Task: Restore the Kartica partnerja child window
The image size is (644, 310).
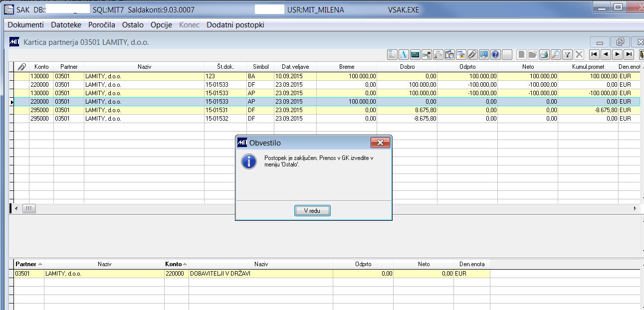Action: 620,42
